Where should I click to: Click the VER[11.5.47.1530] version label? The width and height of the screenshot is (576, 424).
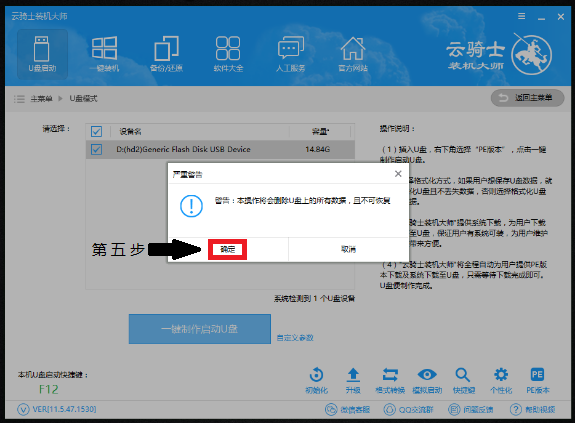(64, 409)
